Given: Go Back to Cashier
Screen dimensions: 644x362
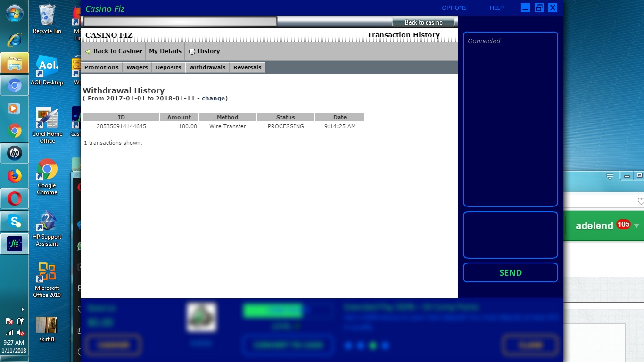Looking at the screenshot, I should [113, 51].
